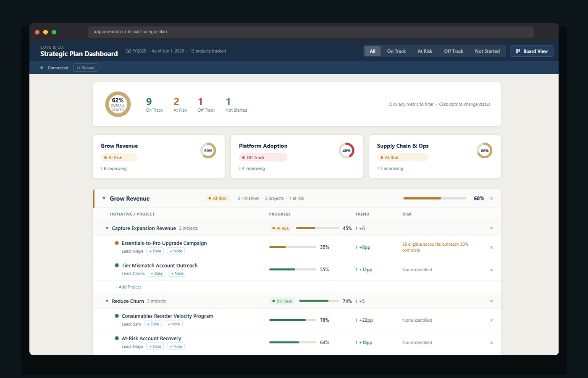This screenshot has height=378, width=588.
Task: Switch to Off Track filter tab
Action: pos(454,51)
